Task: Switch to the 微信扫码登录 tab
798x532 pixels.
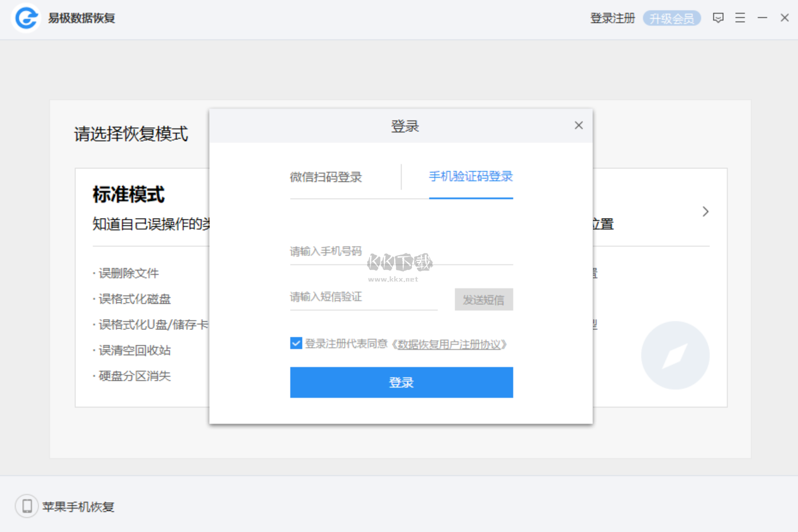Action: tap(326, 177)
